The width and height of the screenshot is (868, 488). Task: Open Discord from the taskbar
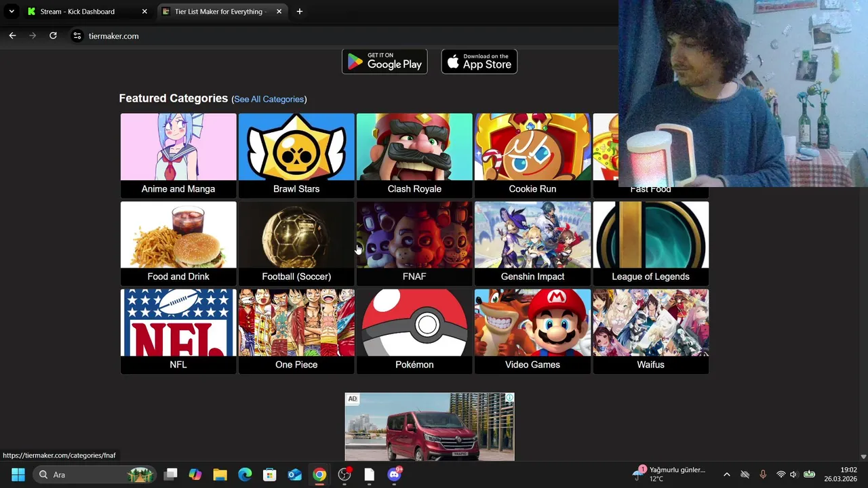[x=394, y=474]
